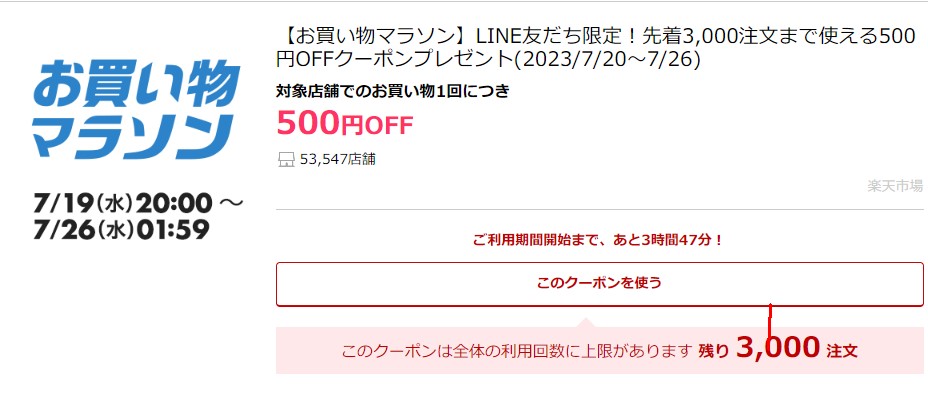This screenshot has height=413, width=928.
Task: Click the 残り label before 3,000
Action: point(714,351)
